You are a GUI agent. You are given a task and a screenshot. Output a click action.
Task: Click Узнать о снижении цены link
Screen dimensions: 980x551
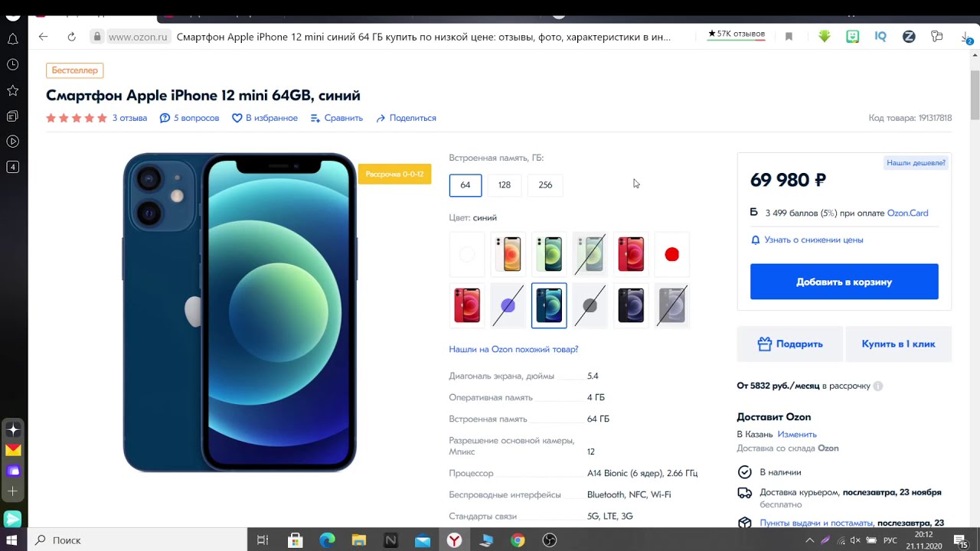coord(813,240)
